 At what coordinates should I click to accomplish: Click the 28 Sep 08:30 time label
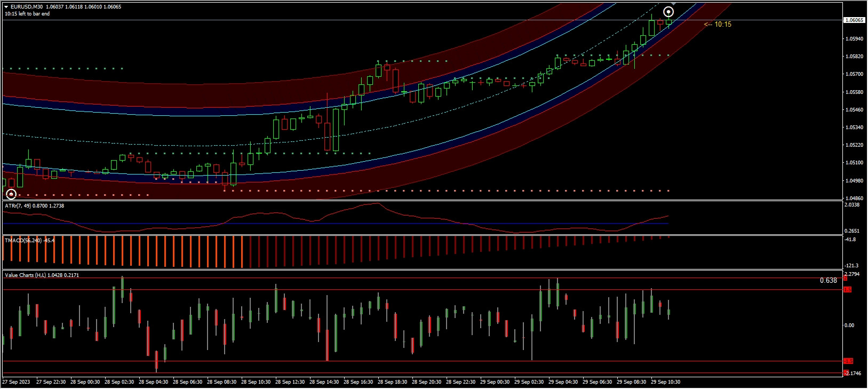pyautogui.click(x=222, y=382)
